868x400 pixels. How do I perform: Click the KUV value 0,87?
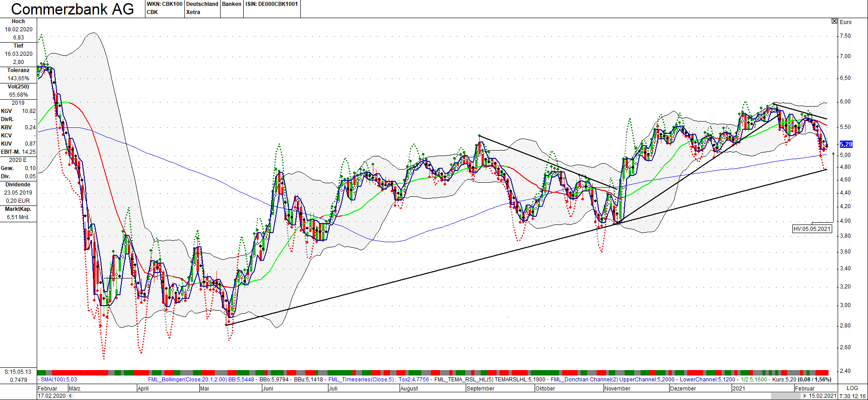[x=30, y=144]
